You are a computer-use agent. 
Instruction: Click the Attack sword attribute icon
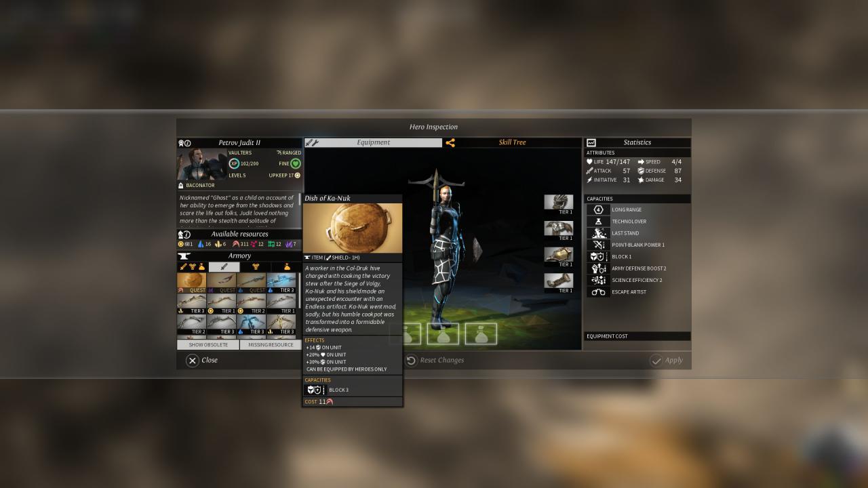point(590,171)
